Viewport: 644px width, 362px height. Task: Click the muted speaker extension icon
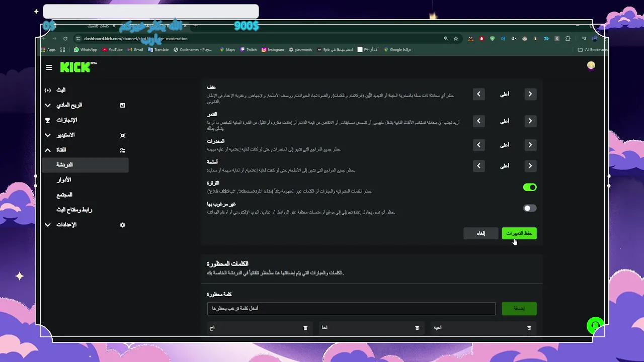click(x=514, y=39)
